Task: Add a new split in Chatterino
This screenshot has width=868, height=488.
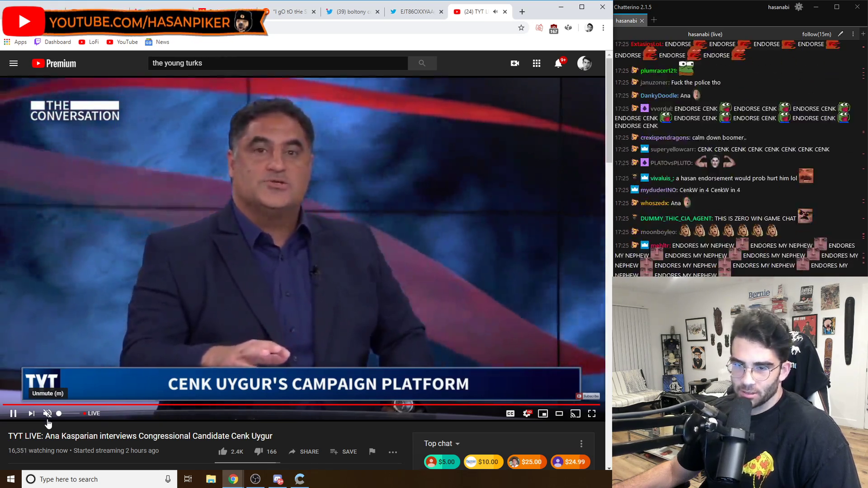Action: [863, 34]
